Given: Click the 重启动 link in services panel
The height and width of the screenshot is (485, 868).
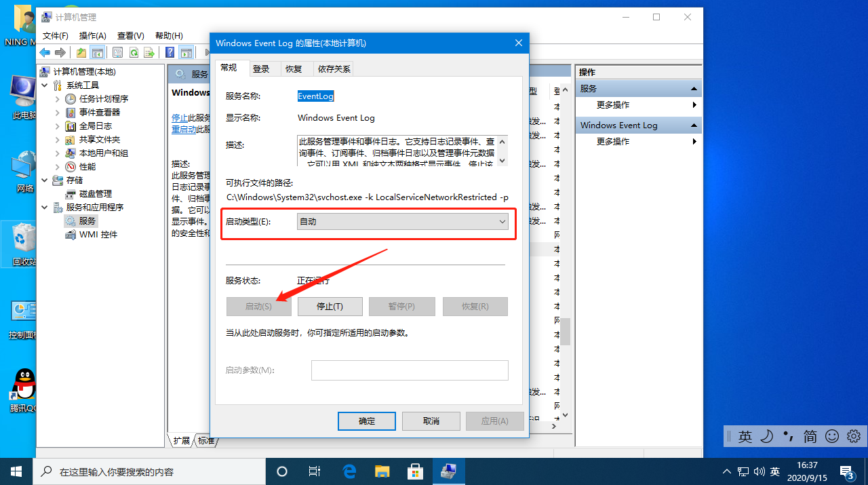Looking at the screenshot, I should tap(184, 129).
